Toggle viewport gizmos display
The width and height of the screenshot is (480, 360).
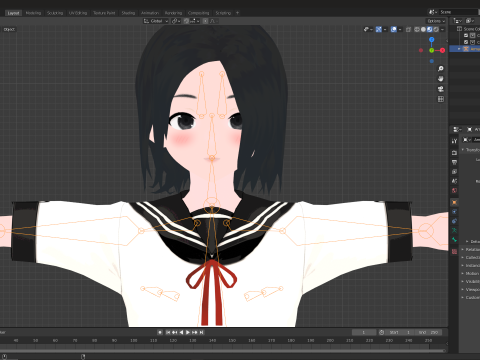(x=379, y=29)
